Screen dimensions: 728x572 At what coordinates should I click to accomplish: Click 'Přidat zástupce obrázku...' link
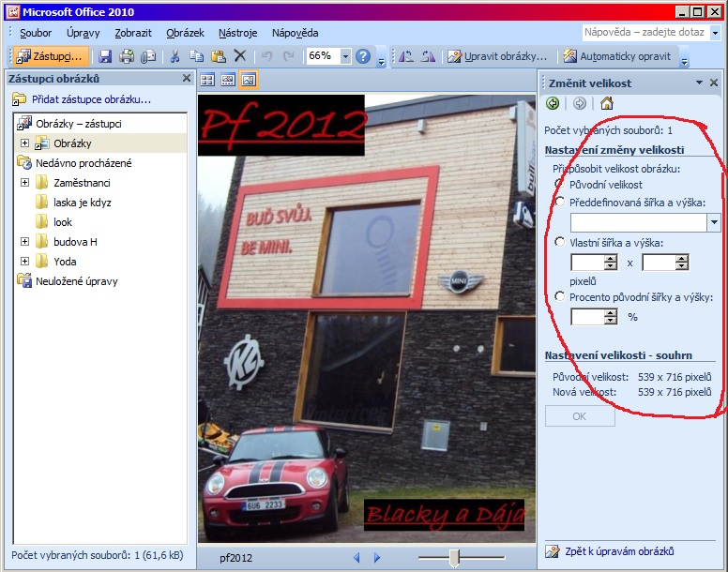[x=91, y=98]
